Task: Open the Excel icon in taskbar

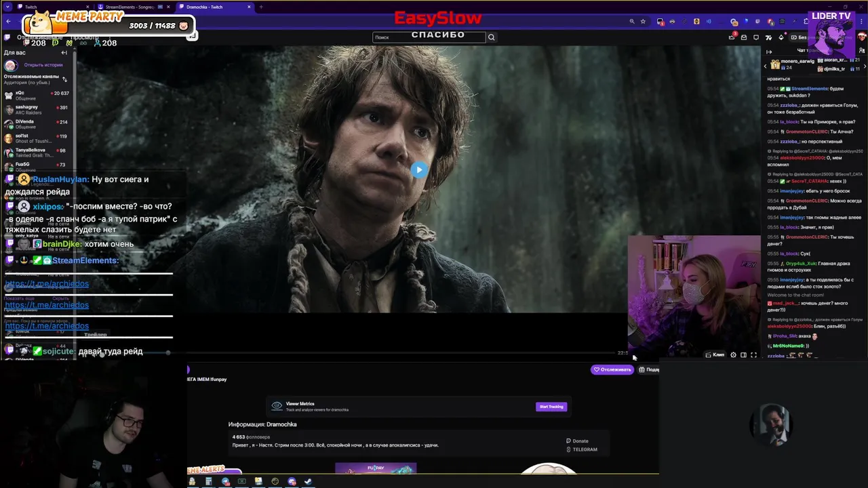Action: (241, 481)
